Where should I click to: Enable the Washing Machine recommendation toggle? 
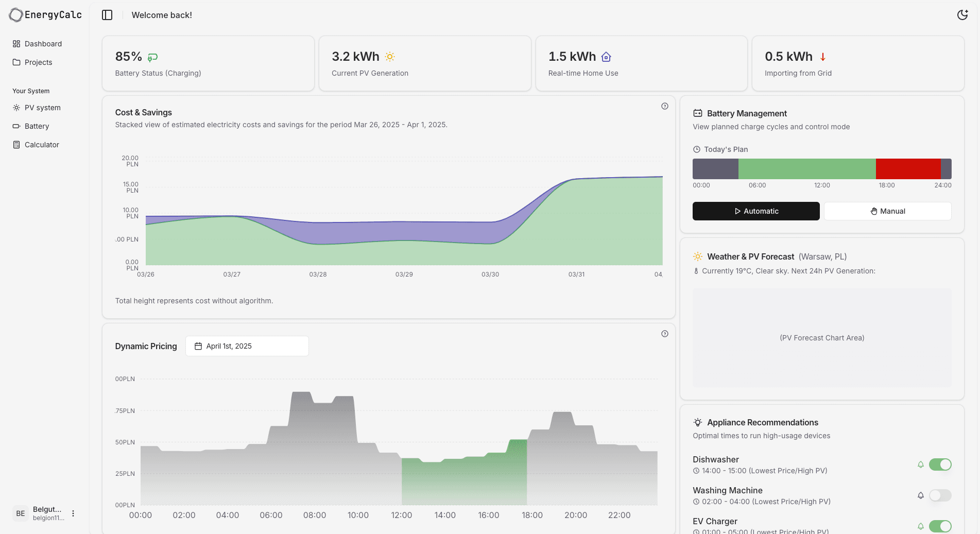[x=940, y=495]
